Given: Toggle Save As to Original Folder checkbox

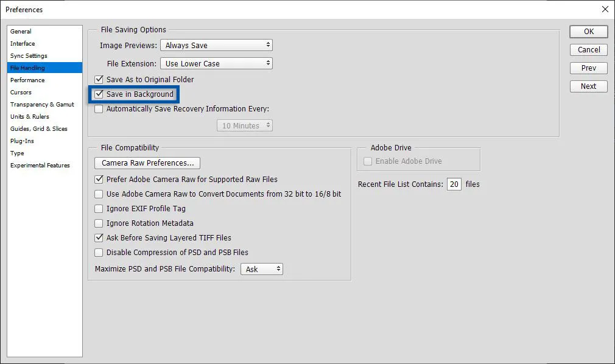Looking at the screenshot, I should click(99, 80).
